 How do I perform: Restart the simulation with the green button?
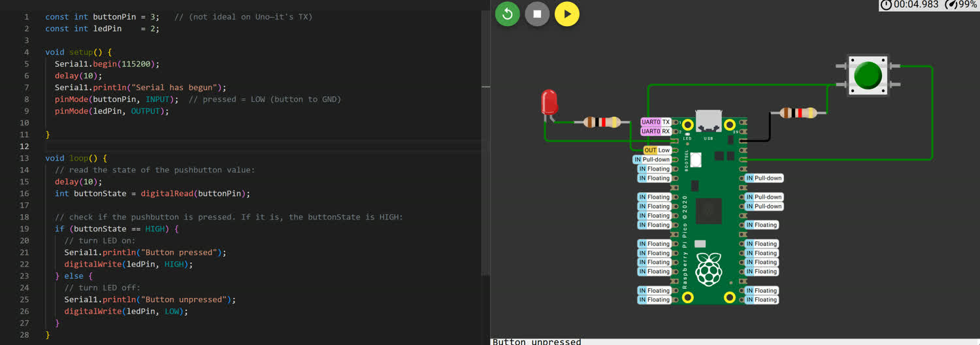click(507, 14)
